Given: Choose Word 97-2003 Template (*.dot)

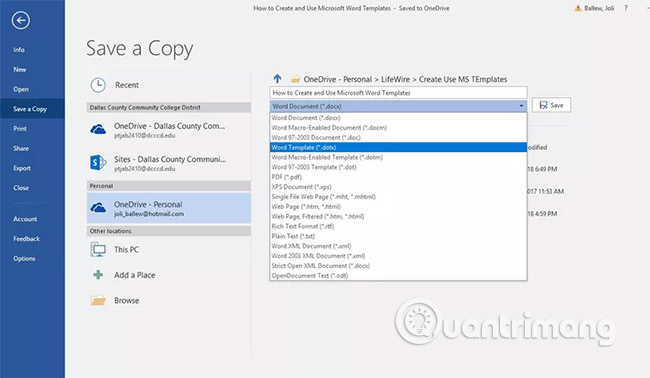Looking at the screenshot, I should tap(398, 167).
